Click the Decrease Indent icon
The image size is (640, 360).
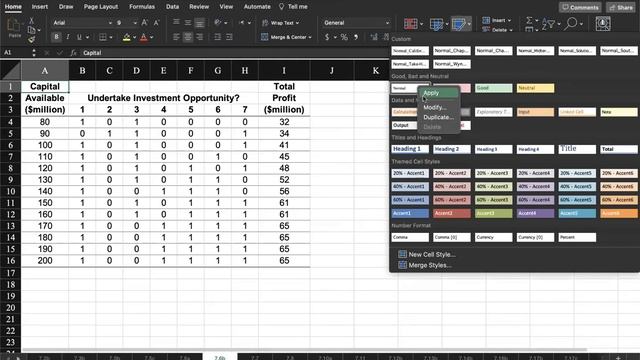pyautogui.click(x=218, y=37)
